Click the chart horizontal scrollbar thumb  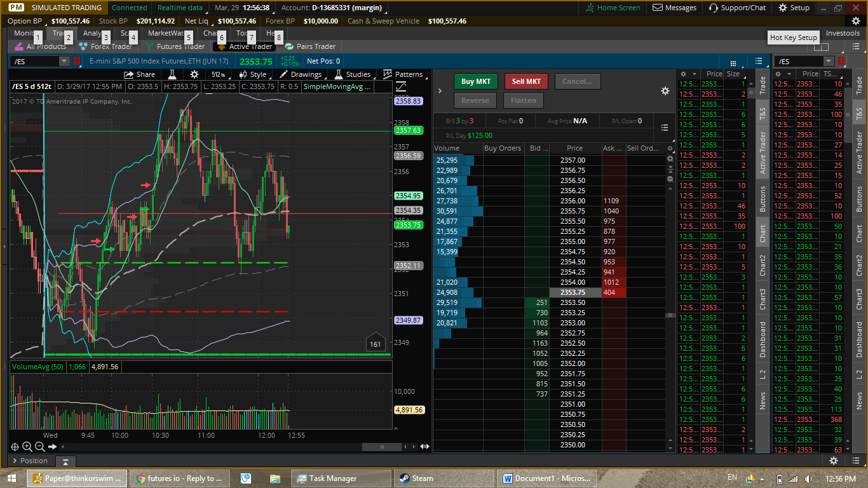tap(382, 447)
